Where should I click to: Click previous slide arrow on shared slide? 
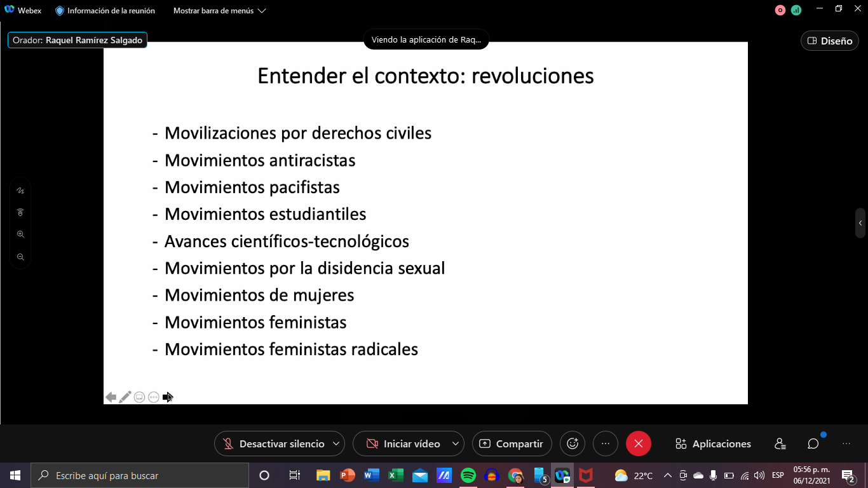click(x=111, y=397)
